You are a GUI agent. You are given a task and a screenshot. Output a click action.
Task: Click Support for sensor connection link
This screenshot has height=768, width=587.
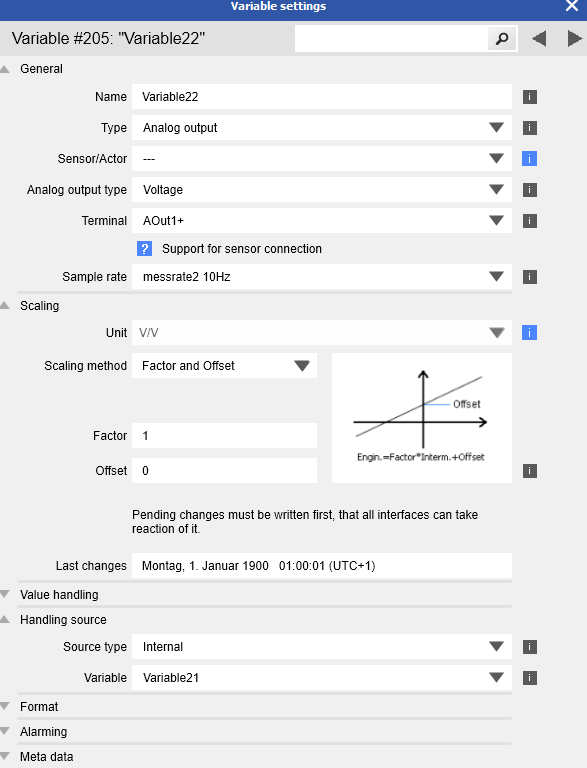pyautogui.click(x=242, y=249)
